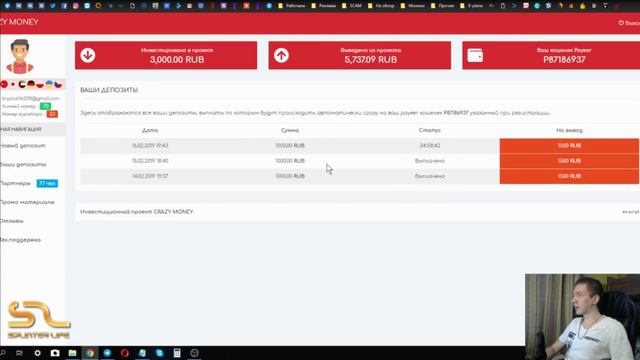
Task: Click the green personal number badge
Action: click(45, 106)
